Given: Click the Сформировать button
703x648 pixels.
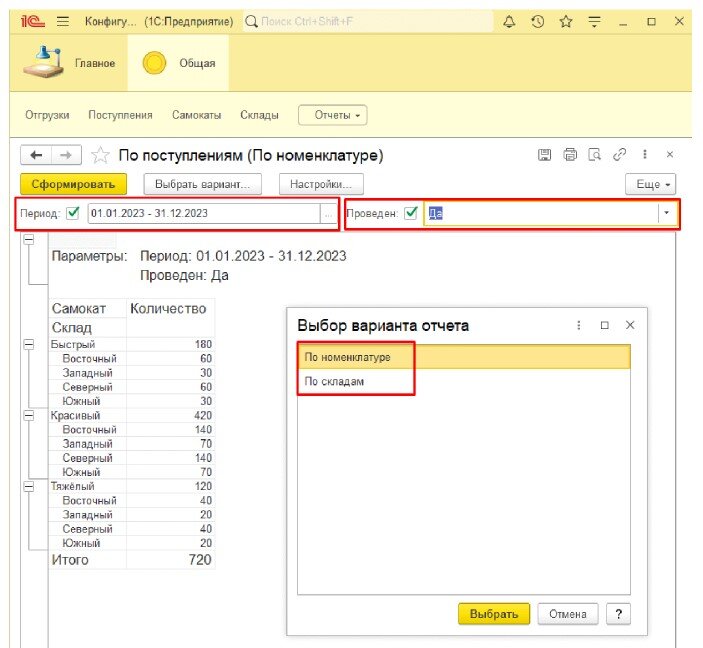Looking at the screenshot, I should (73, 184).
